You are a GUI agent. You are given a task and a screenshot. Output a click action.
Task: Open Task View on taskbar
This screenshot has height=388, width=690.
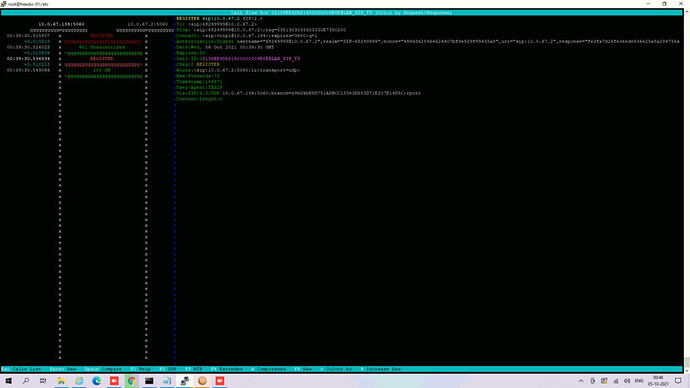point(43,381)
